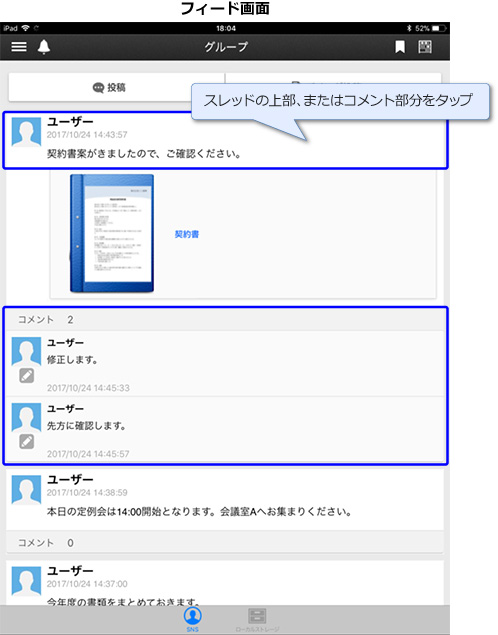Open the 本日の定例会 post

(225, 500)
